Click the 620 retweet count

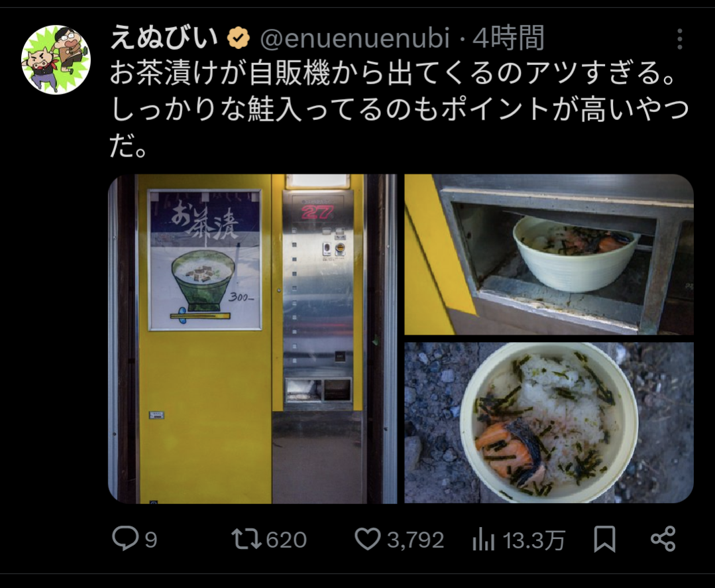pyautogui.click(x=286, y=540)
